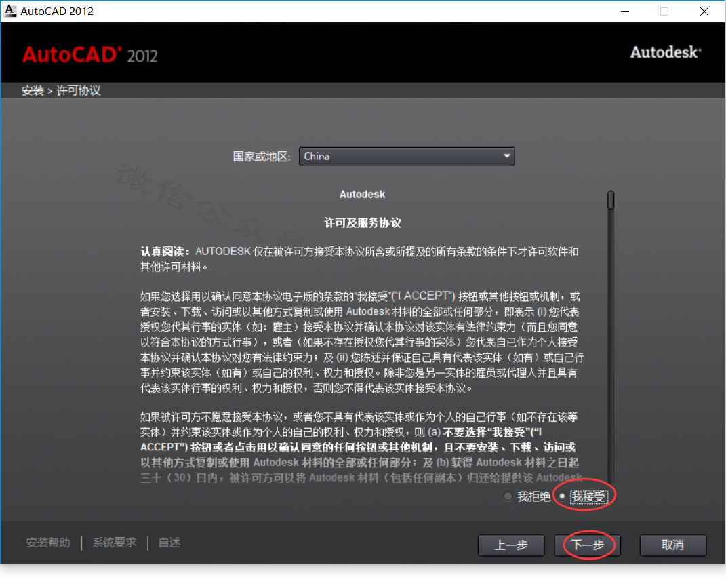This screenshot has width=726, height=588.
Task: Open the 安装帮助 link
Action: (x=48, y=543)
